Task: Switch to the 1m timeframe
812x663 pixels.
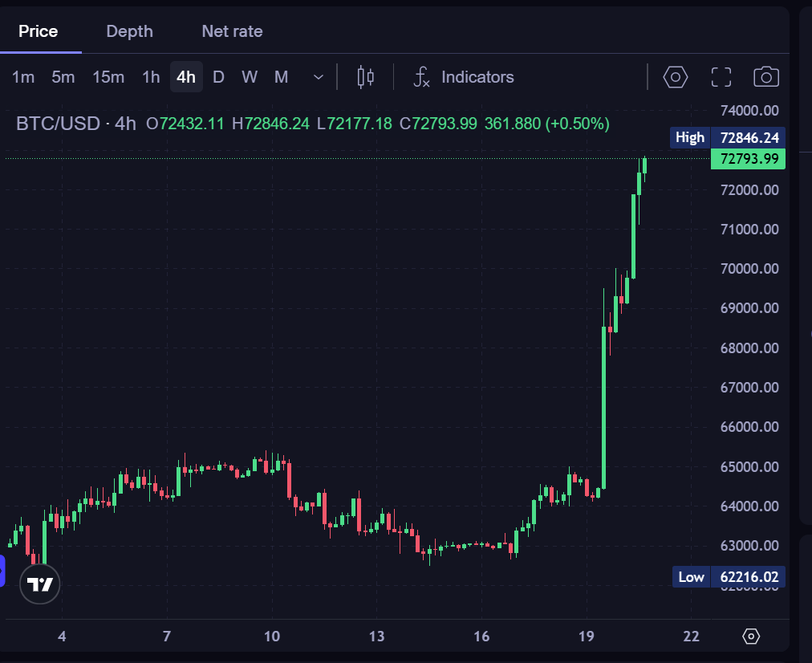Action: tap(22, 77)
